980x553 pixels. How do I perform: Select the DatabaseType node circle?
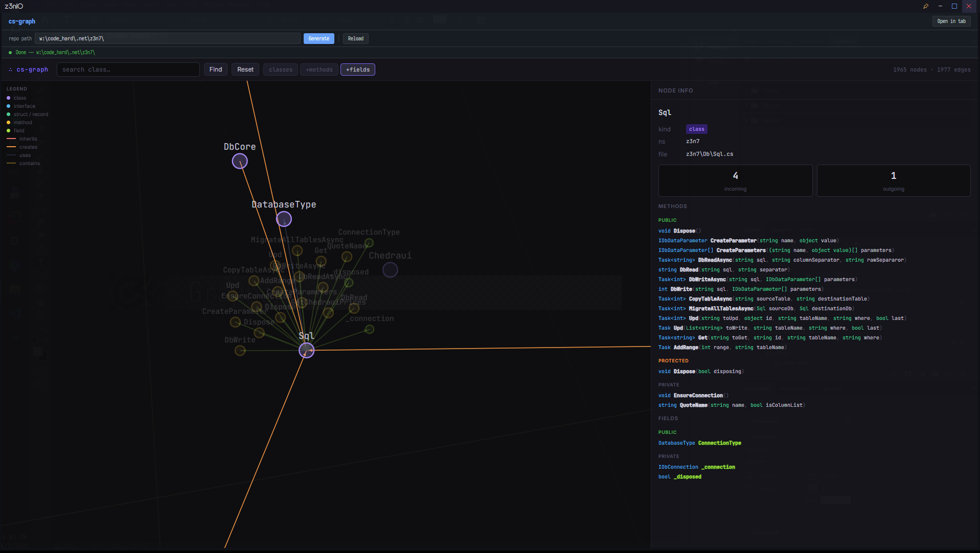point(284,219)
